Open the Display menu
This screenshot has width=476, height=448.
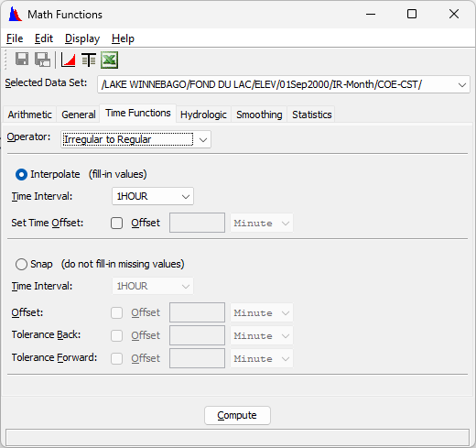(82, 38)
